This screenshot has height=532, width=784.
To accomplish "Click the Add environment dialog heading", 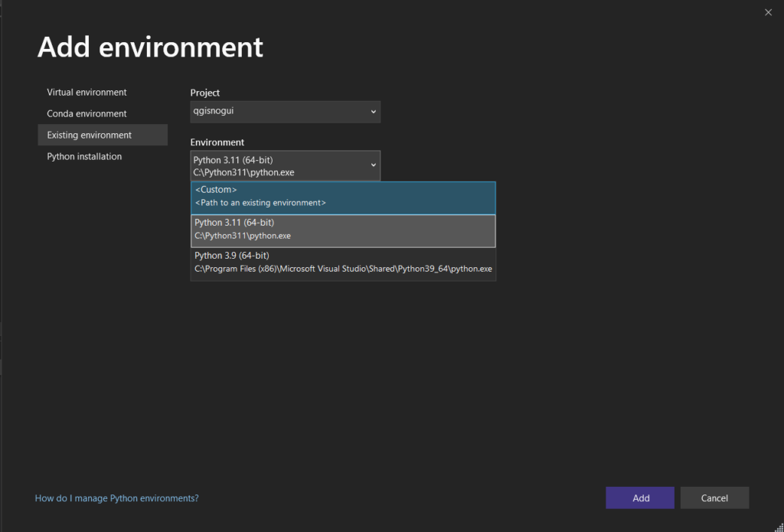I will [150, 47].
